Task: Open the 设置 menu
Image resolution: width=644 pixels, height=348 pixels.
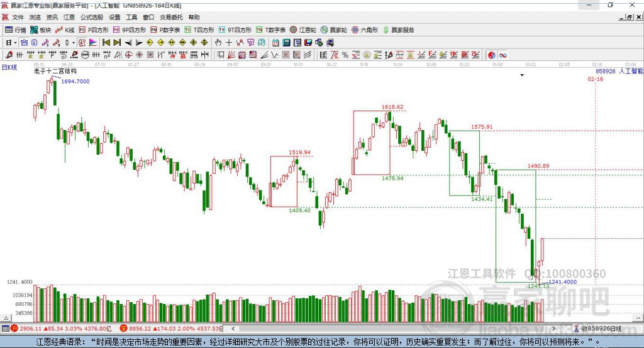Action: pyautogui.click(x=114, y=17)
